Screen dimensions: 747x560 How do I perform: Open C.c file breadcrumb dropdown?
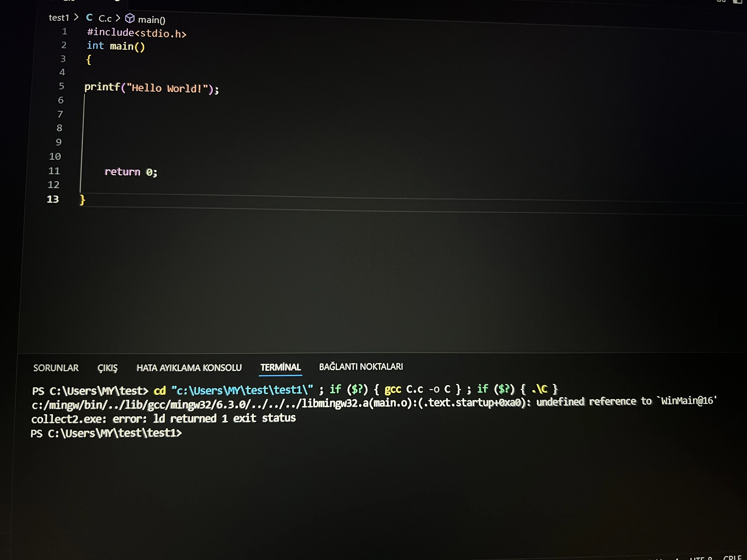click(x=105, y=19)
